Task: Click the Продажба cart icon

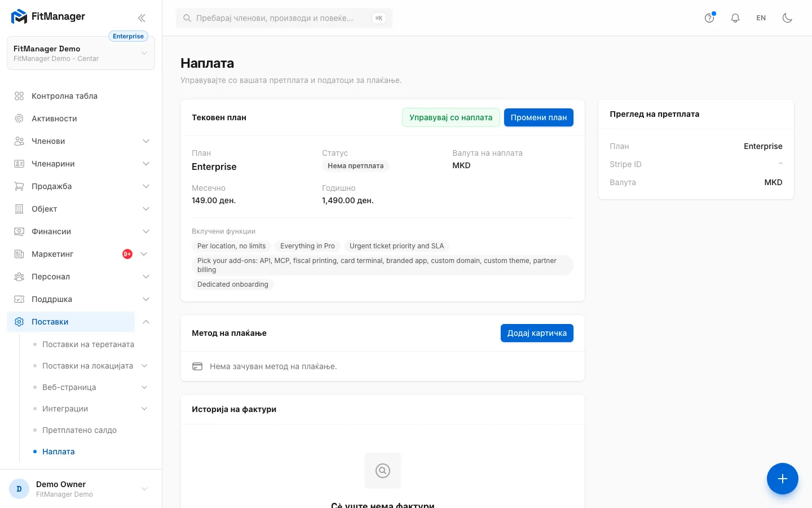Action: point(19,186)
